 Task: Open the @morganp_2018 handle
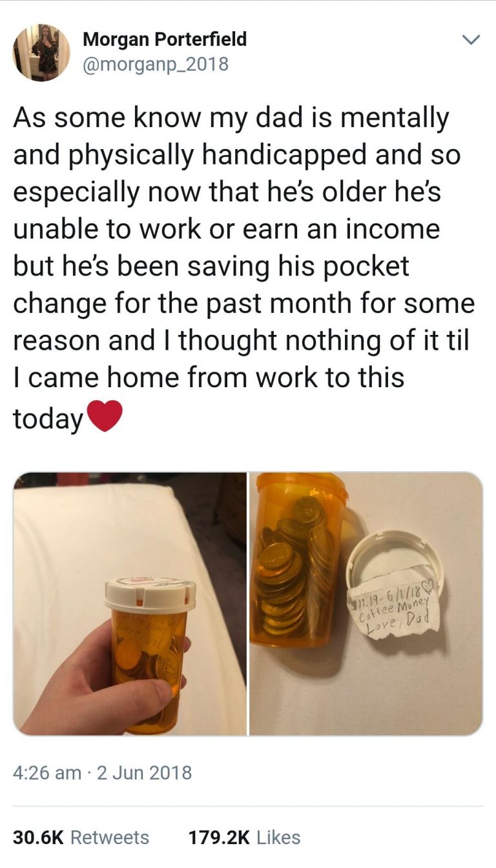(156, 65)
